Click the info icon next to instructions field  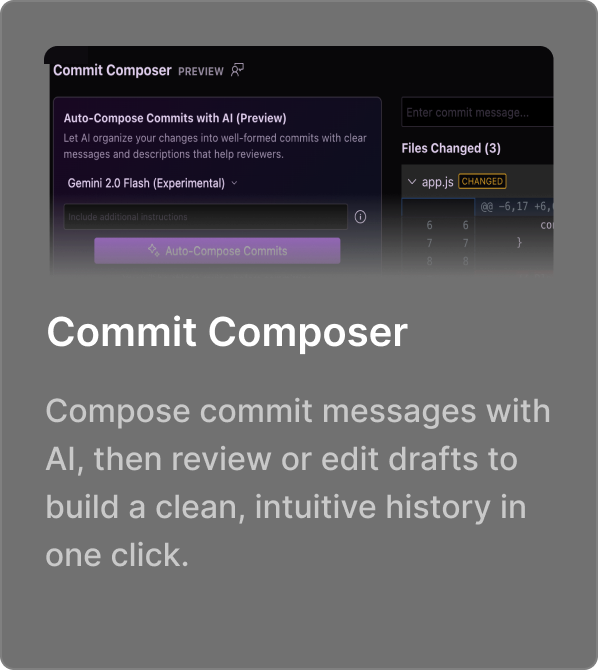(360, 217)
